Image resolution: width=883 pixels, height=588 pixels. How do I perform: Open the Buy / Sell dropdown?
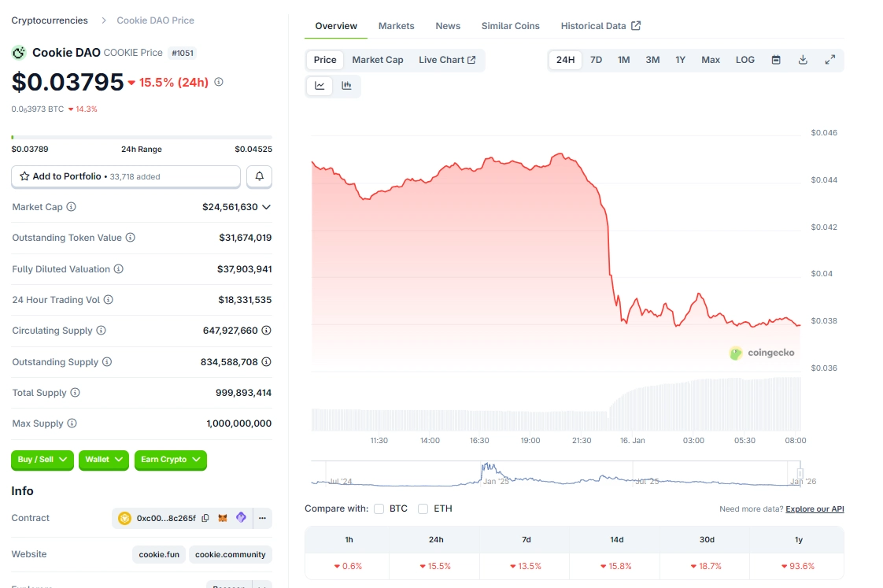click(42, 460)
